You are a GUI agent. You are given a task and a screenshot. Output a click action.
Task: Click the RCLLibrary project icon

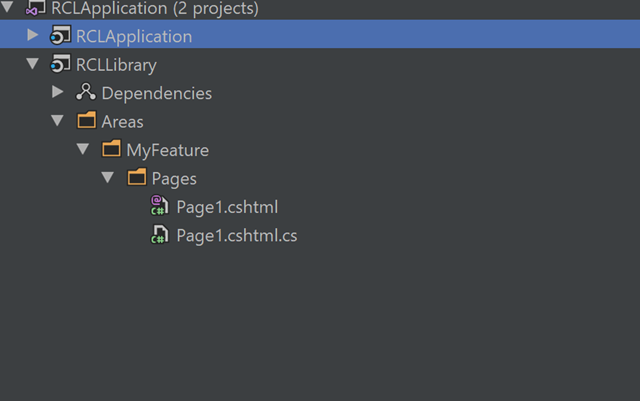[x=60, y=64]
